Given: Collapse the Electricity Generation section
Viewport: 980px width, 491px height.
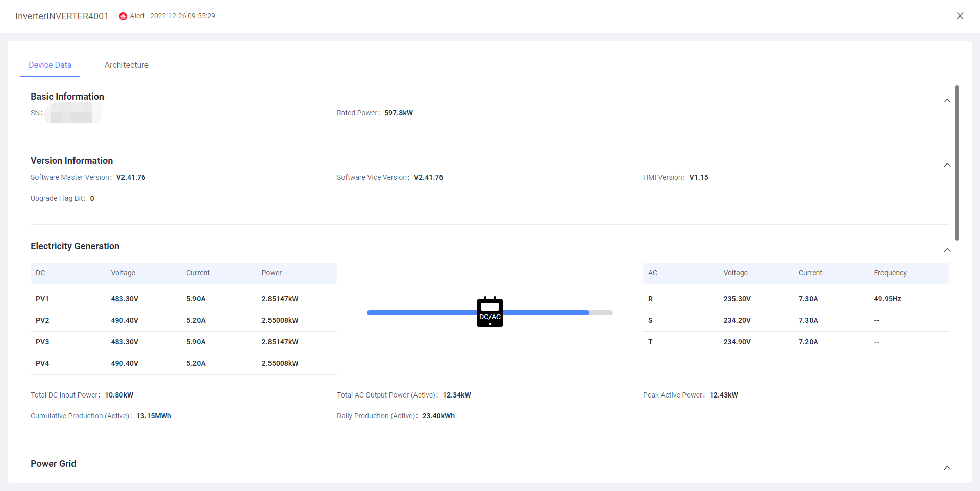Looking at the screenshot, I should click(947, 250).
